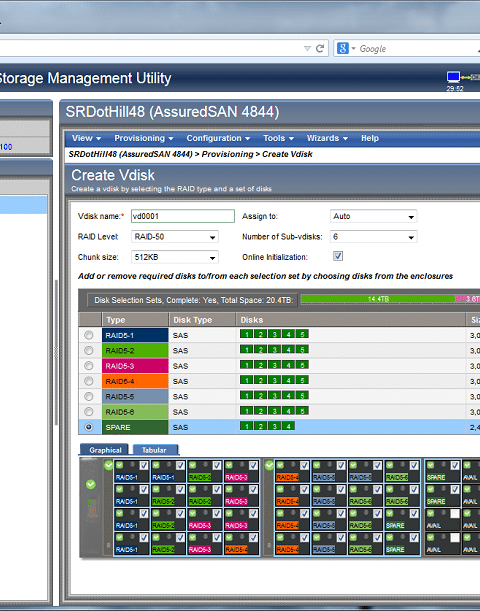Click disk 4 in the SPARE row
This screenshot has height=611, width=480.
tap(288, 426)
